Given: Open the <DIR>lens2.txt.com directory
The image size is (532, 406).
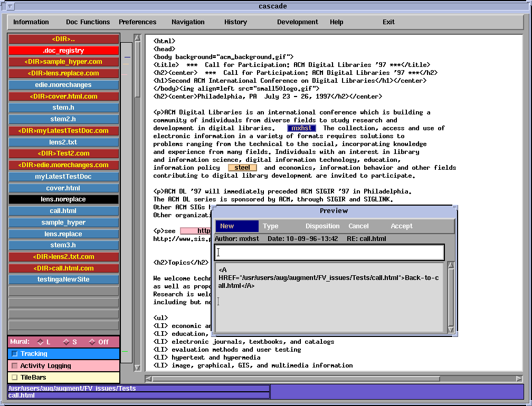Looking at the screenshot, I should (63, 257).
